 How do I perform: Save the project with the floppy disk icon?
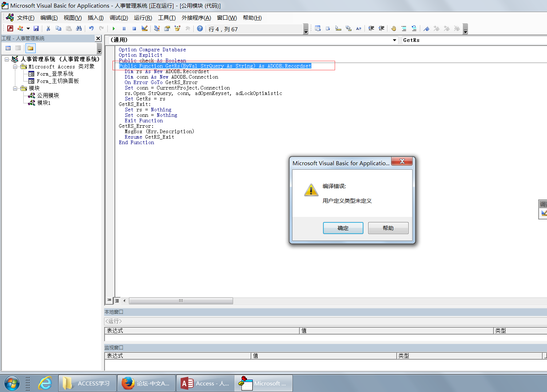coord(36,28)
